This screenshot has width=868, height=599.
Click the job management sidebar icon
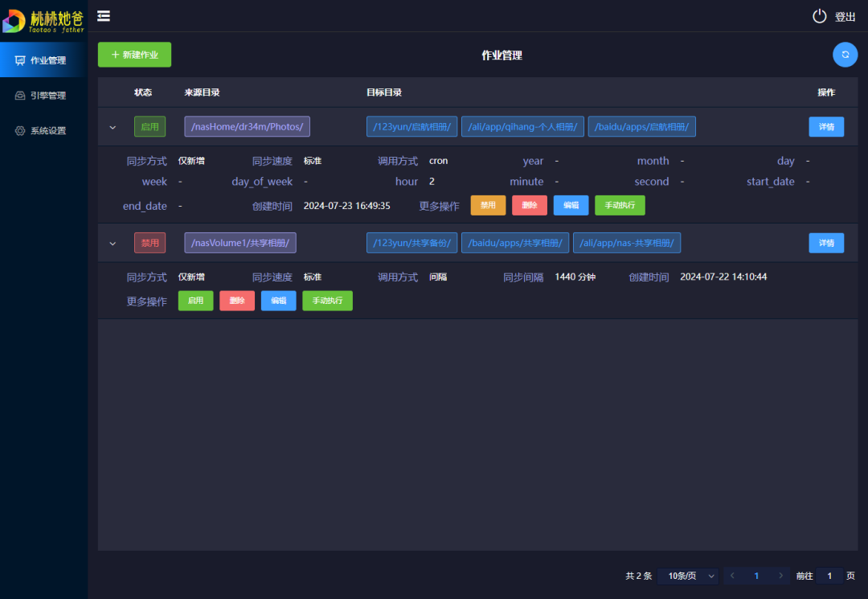pyautogui.click(x=20, y=60)
